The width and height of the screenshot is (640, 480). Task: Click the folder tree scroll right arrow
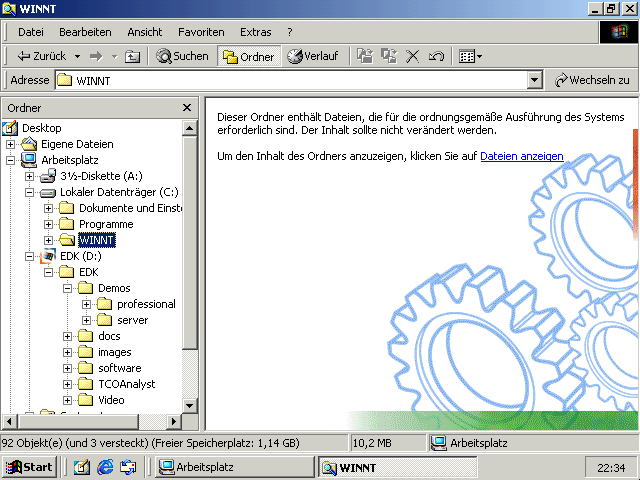pos(174,421)
